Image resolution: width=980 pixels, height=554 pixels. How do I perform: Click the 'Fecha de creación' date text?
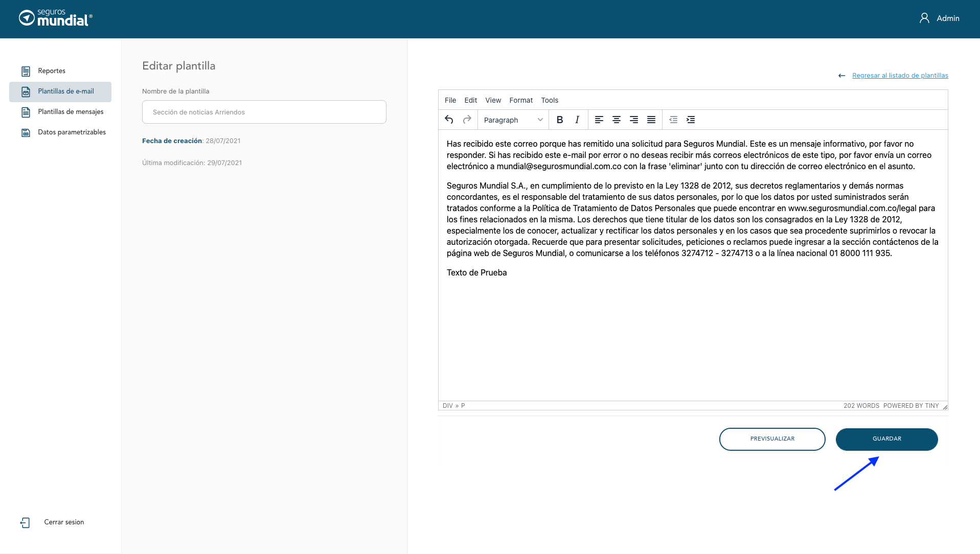(x=191, y=141)
